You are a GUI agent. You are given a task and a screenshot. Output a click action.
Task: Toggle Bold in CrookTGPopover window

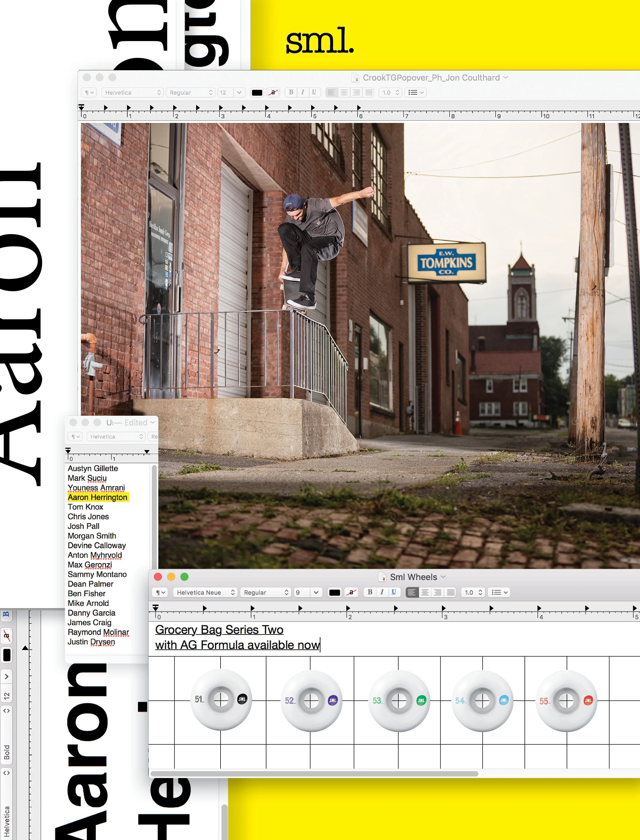291,92
